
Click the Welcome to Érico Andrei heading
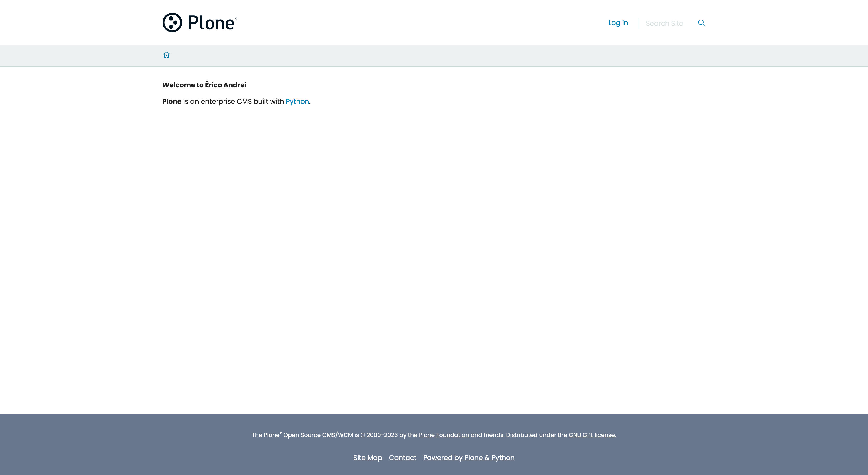click(204, 85)
